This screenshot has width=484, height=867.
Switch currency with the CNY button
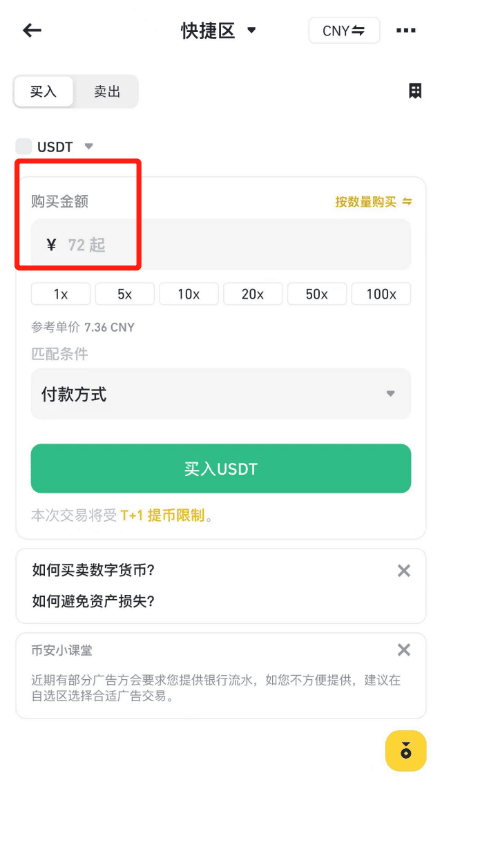tap(344, 30)
